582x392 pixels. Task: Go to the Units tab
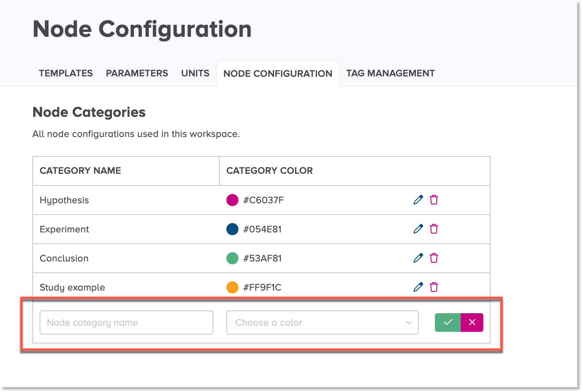(x=195, y=73)
